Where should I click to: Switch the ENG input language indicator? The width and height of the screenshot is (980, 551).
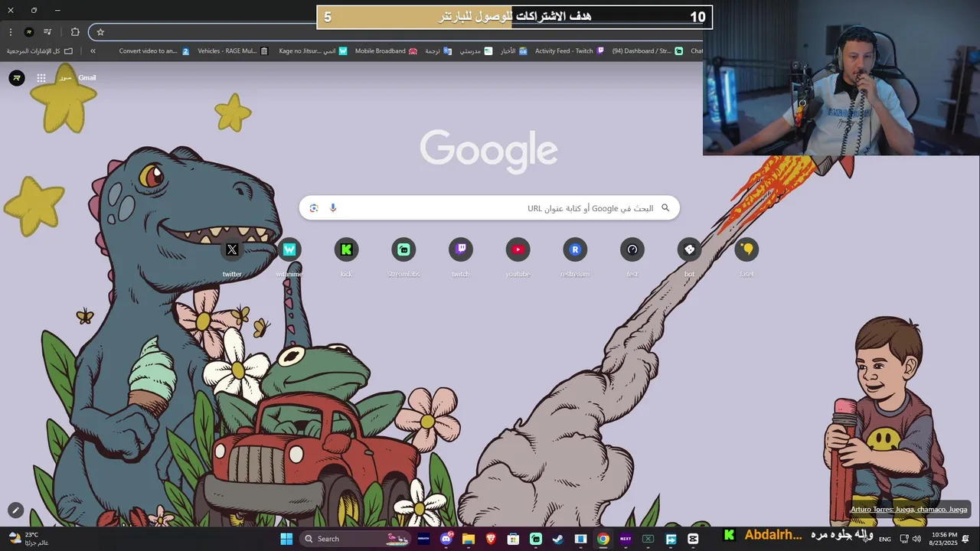[884, 540]
